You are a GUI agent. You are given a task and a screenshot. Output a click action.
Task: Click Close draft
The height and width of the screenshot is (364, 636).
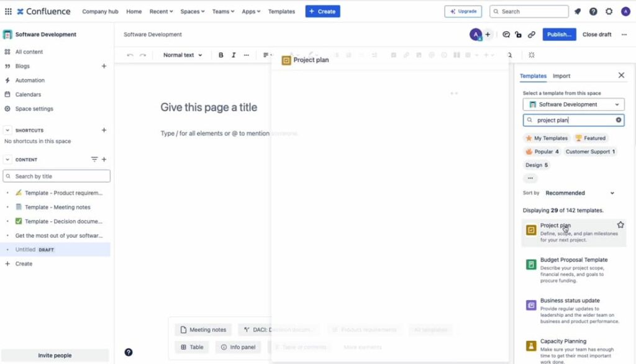(597, 35)
